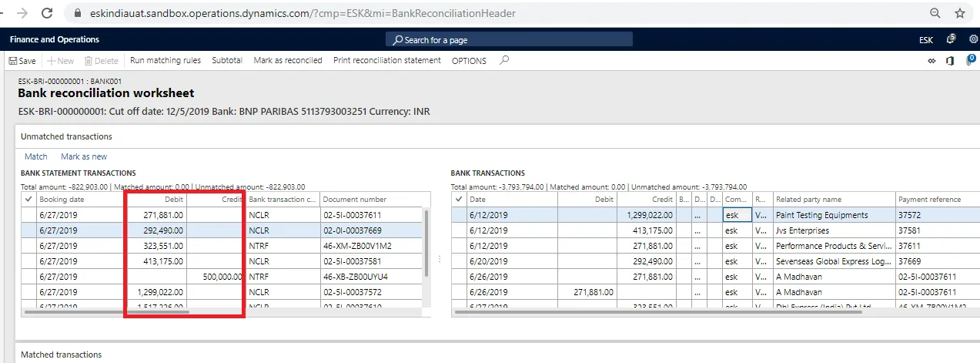The image size is (980, 363).
Task: Click the Finance and Operations title
Action: (x=55, y=39)
